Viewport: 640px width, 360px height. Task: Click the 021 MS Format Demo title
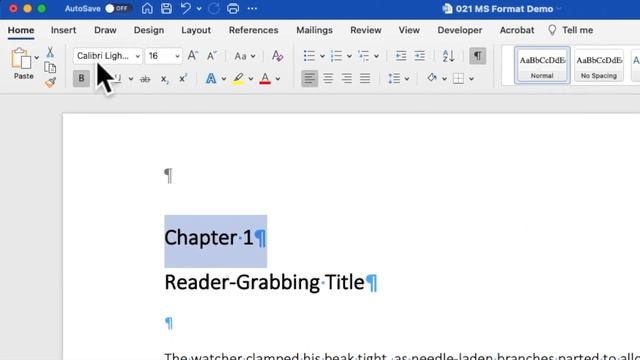[x=504, y=9]
